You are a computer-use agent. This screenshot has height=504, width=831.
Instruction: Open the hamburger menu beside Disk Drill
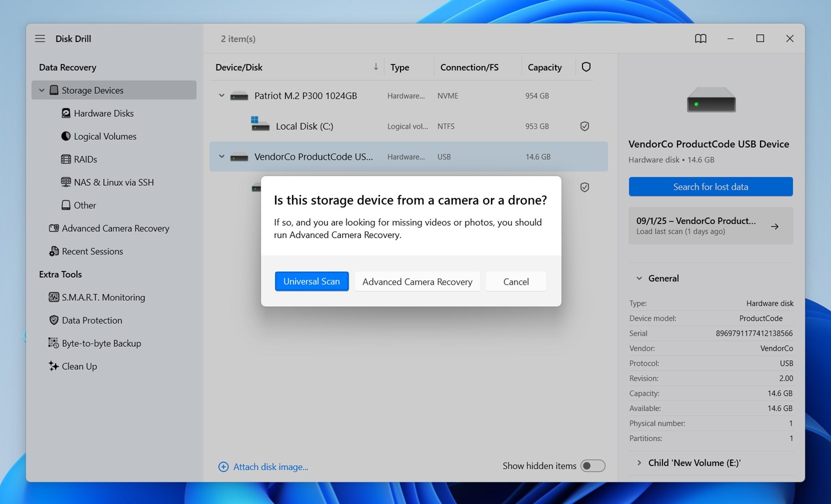40,38
